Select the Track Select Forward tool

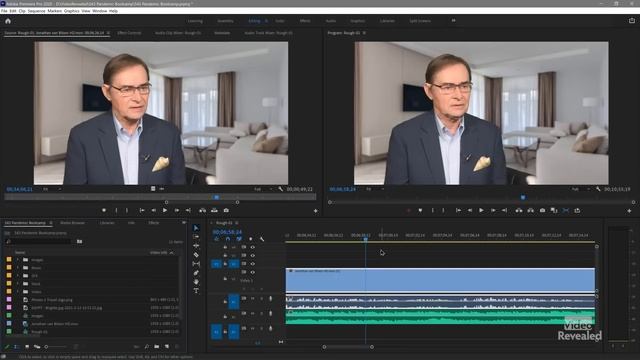pyautogui.click(x=196, y=237)
